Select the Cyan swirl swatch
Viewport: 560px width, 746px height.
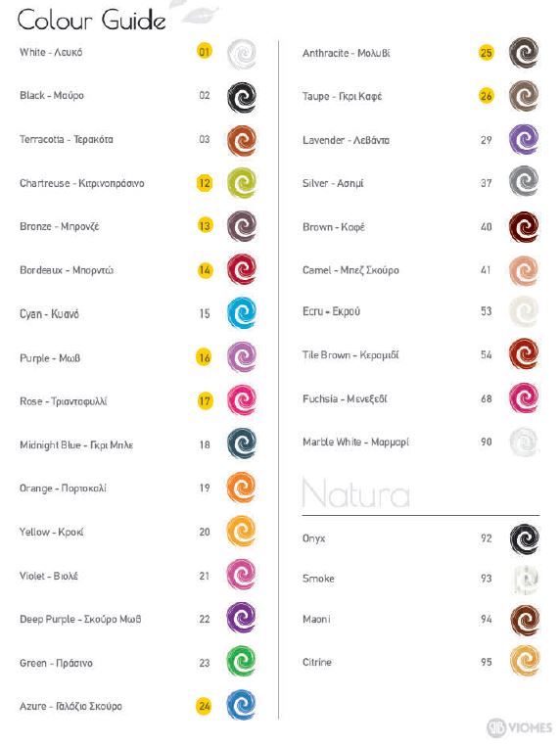(x=242, y=313)
